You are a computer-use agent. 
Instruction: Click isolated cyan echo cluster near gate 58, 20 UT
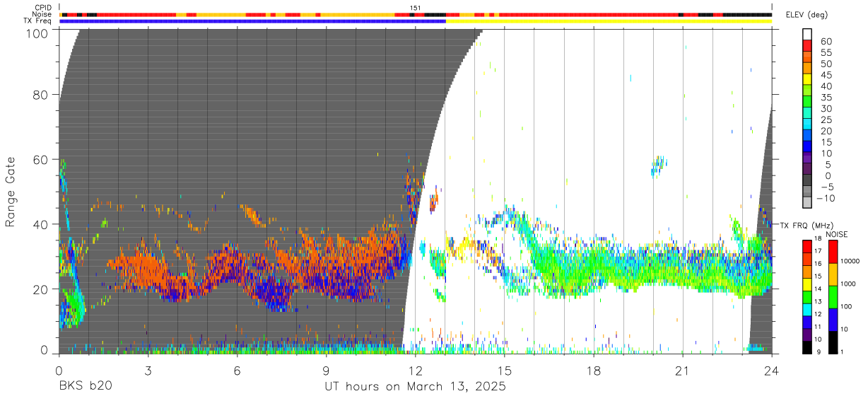tap(658, 166)
